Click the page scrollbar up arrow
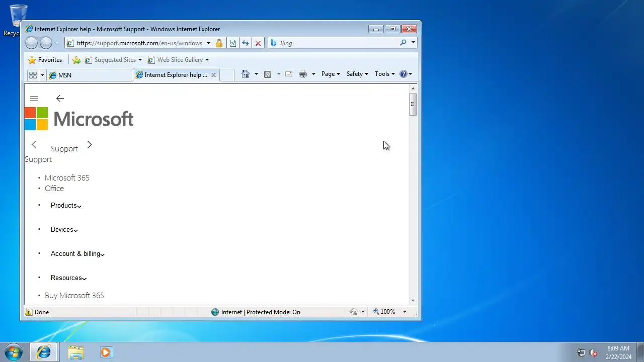This screenshot has height=362, width=644. pyautogui.click(x=413, y=88)
